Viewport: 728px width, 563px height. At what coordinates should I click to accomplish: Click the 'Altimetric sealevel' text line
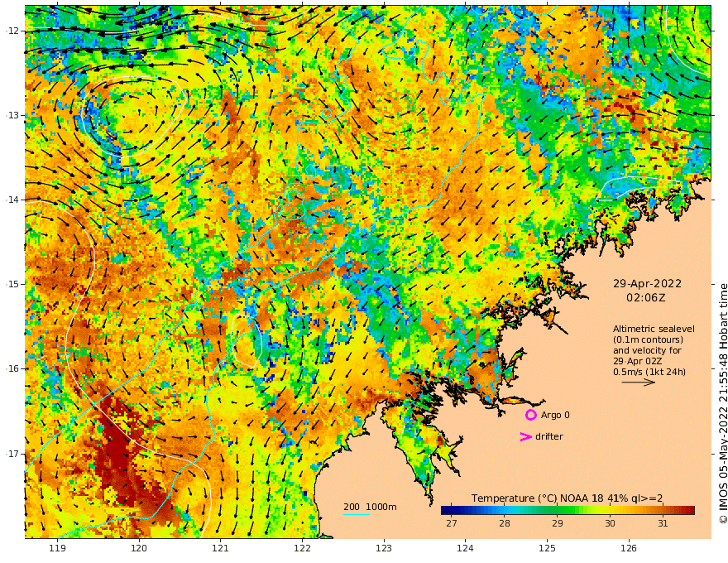pyautogui.click(x=654, y=329)
